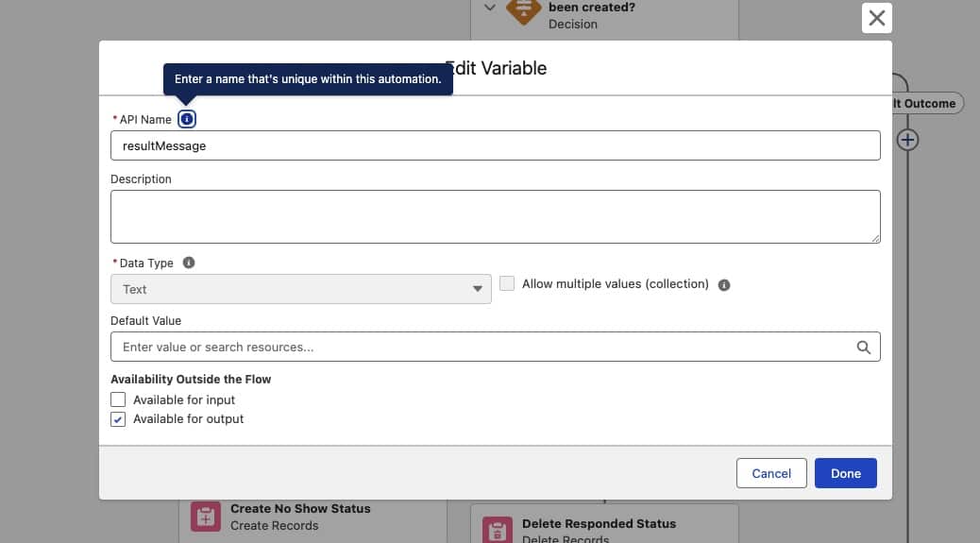Image resolution: width=980 pixels, height=543 pixels.
Task: Click Done to save the variable
Action: [845, 473]
